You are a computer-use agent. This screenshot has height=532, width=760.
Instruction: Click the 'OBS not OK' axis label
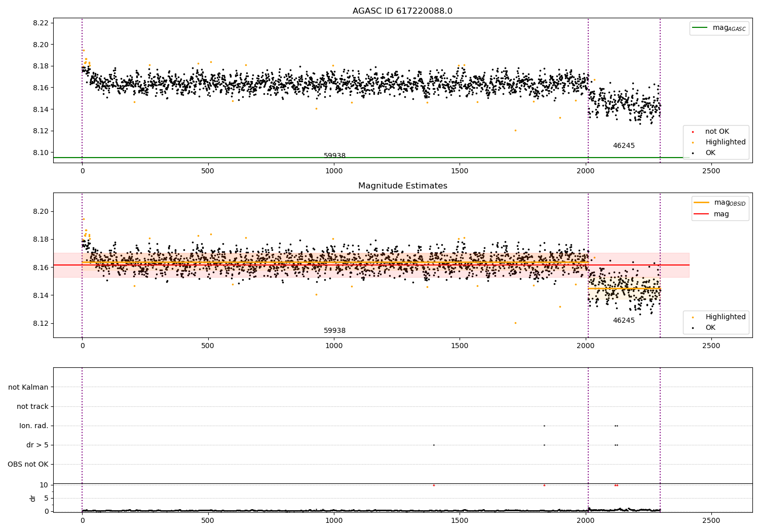coord(28,464)
